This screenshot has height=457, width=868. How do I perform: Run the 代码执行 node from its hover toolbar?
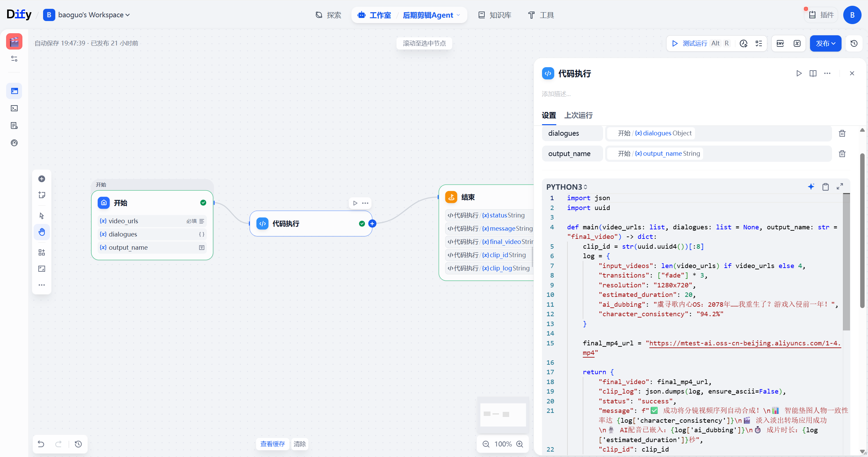click(x=355, y=203)
